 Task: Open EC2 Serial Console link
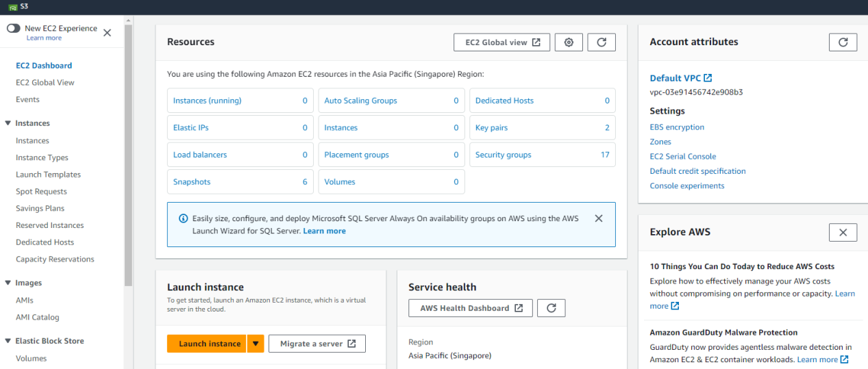(x=683, y=156)
